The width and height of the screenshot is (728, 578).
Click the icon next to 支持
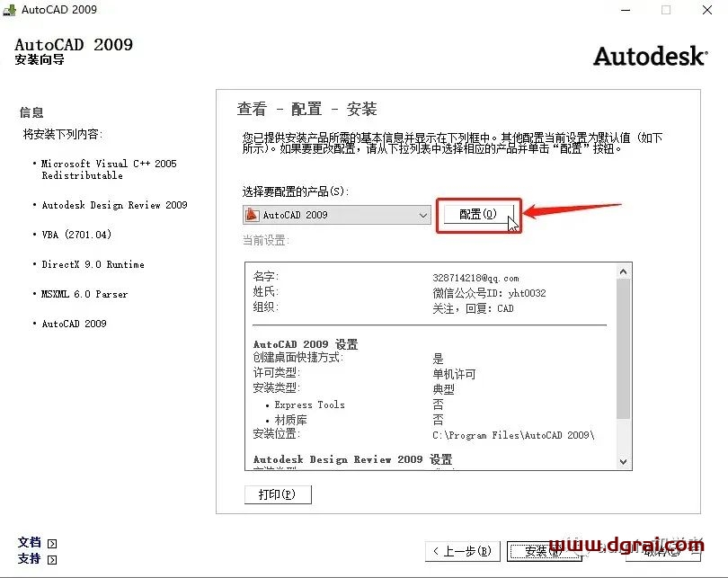[52, 559]
